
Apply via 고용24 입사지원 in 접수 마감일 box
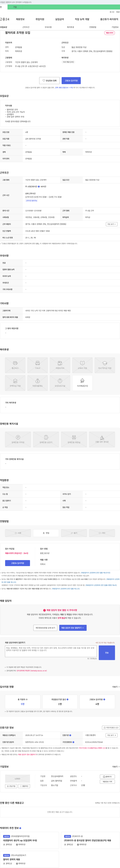[x=17, y=563]
